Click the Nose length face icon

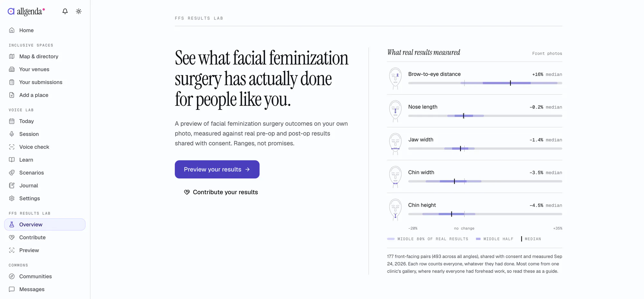[x=395, y=111]
